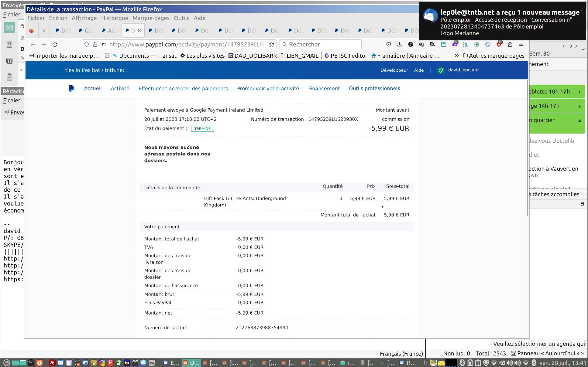Click the Pocket save icon

pos(388,44)
